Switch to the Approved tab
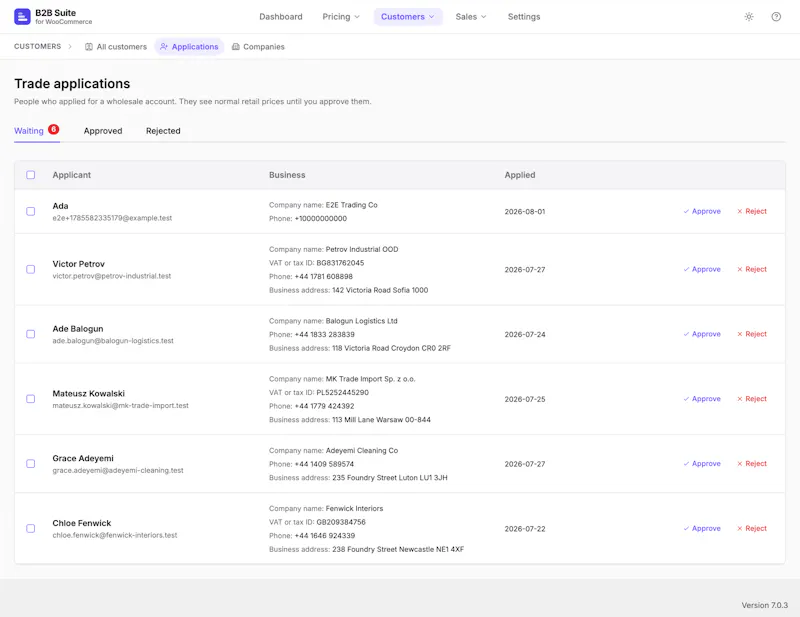 103,131
